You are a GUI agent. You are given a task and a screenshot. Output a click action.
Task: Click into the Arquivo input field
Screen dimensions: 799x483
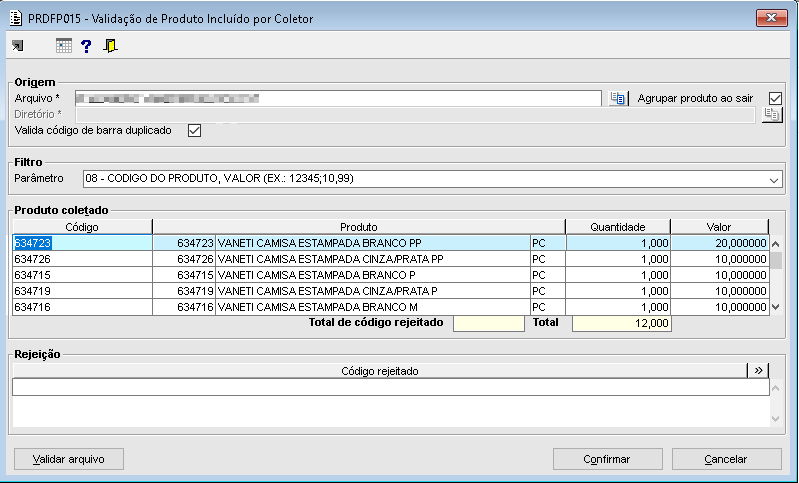point(338,98)
